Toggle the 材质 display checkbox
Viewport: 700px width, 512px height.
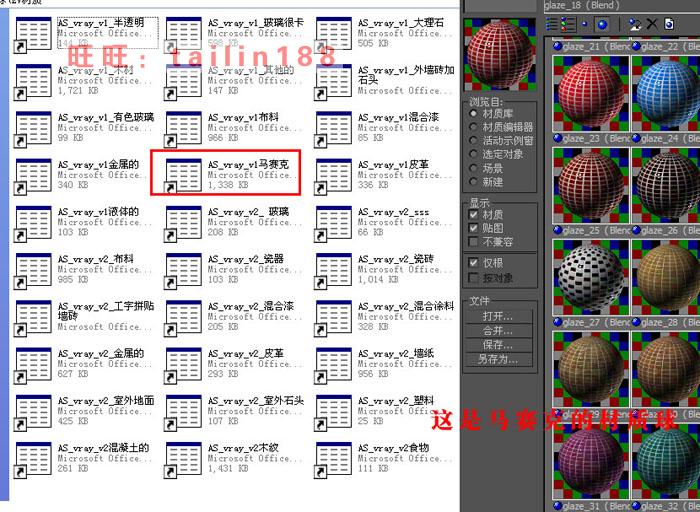(x=474, y=215)
